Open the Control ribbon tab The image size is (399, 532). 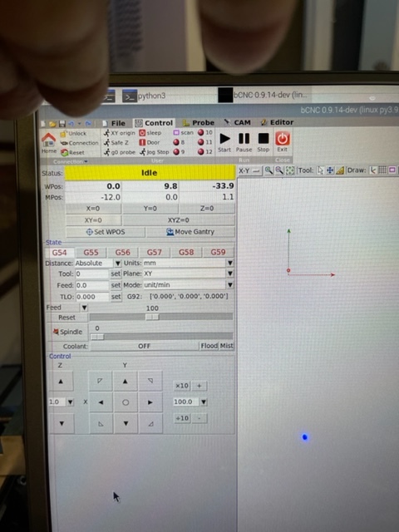coord(154,123)
